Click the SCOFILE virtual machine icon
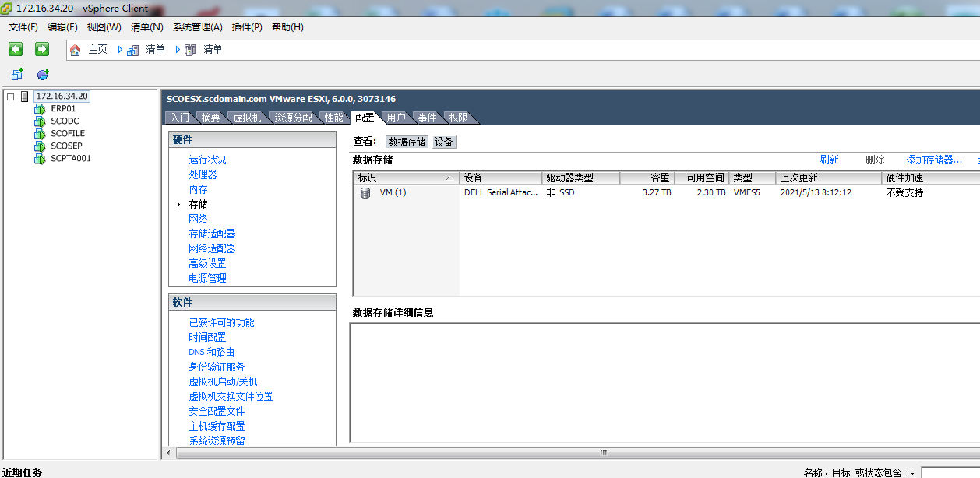980x478 pixels. pyautogui.click(x=40, y=134)
